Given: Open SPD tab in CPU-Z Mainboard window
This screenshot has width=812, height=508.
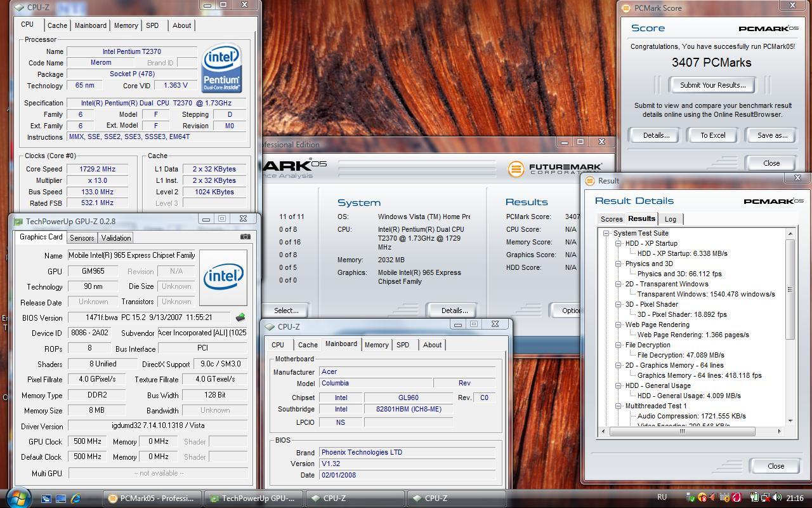Looking at the screenshot, I should point(403,345).
